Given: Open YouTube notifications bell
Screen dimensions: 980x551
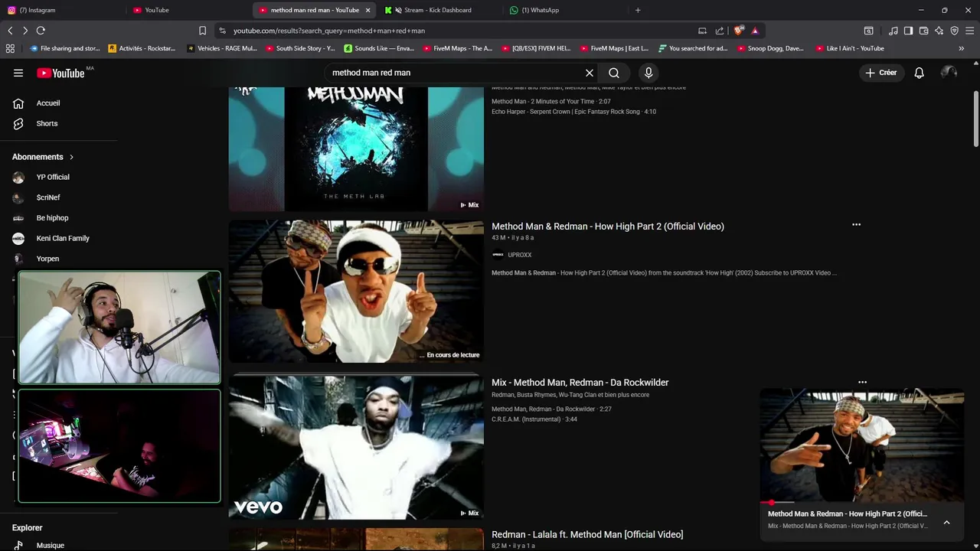Looking at the screenshot, I should (919, 73).
